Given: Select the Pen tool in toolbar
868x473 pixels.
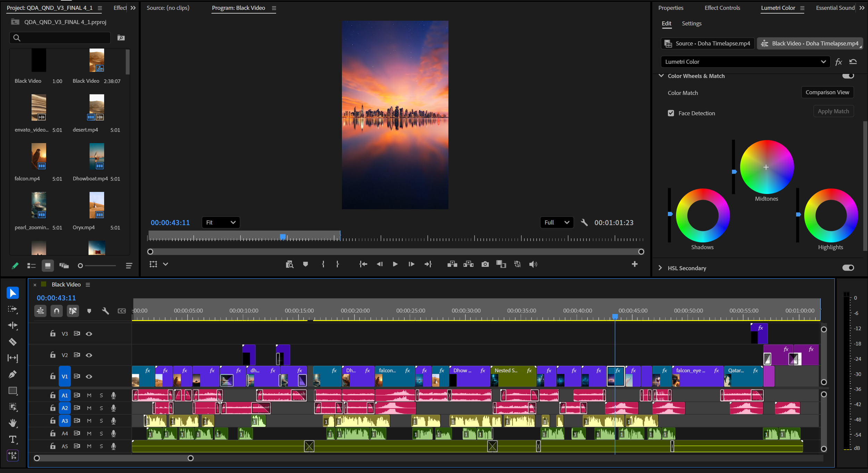Looking at the screenshot, I should tap(12, 374).
